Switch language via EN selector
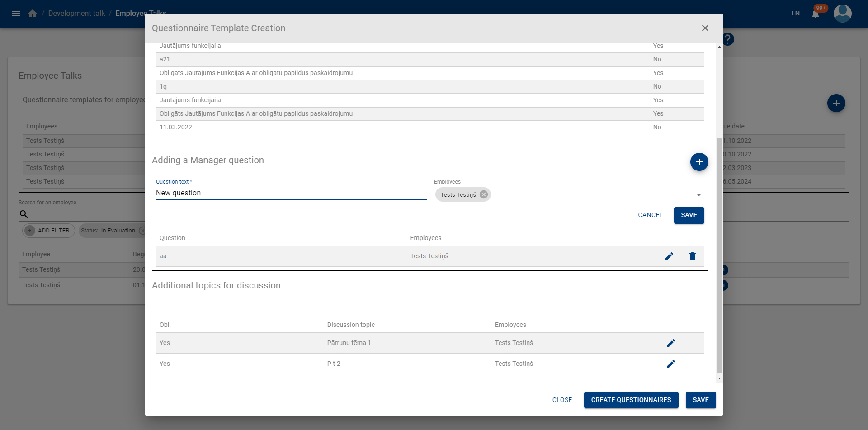This screenshot has height=430, width=868. click(796, 14)
